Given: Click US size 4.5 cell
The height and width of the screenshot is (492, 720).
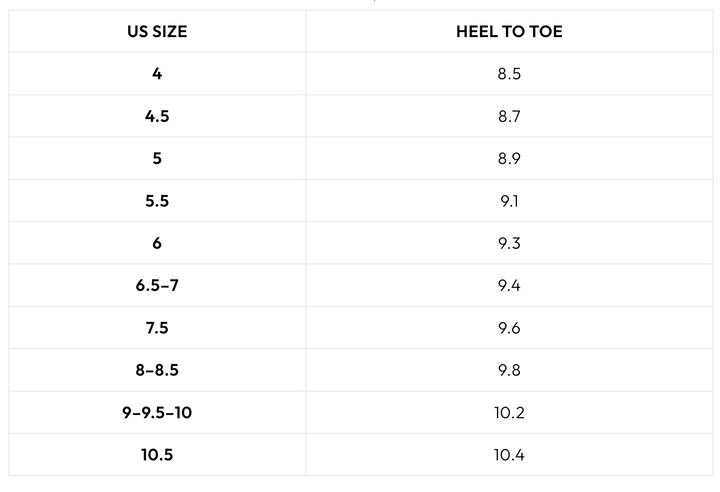Looking at the screenshot, I should (157, 116).
